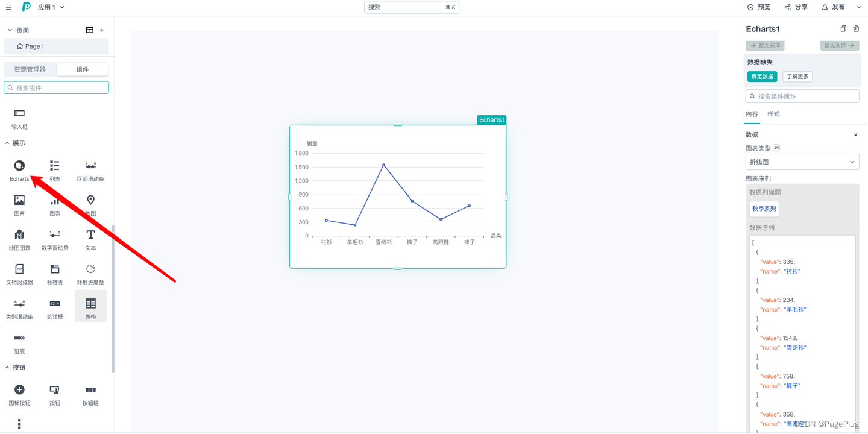This screenshot has height=434, width=868.
Task: Click the 数据序列 JSON editor area
Action: pyautogui.click(x=802, y=333)
